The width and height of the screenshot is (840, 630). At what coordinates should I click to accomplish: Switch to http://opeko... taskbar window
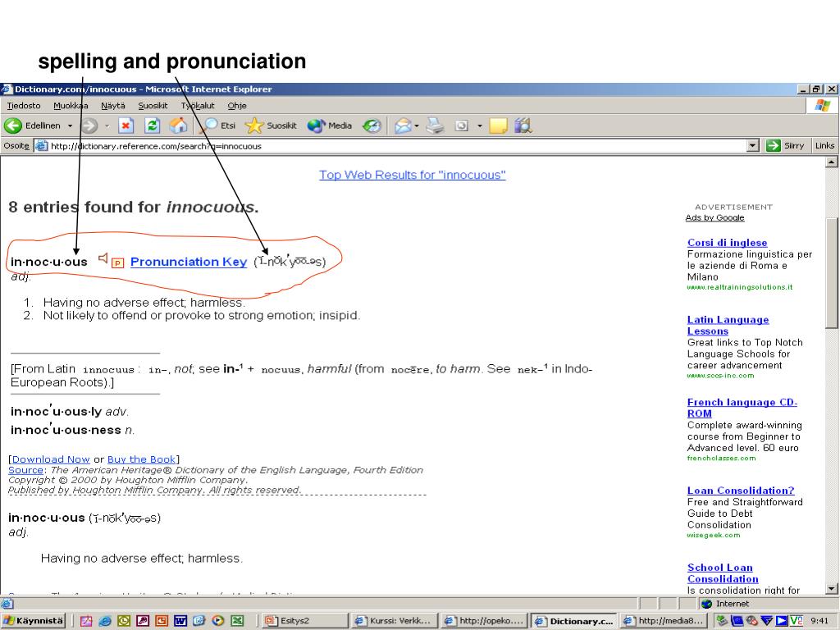coord(484,621)
